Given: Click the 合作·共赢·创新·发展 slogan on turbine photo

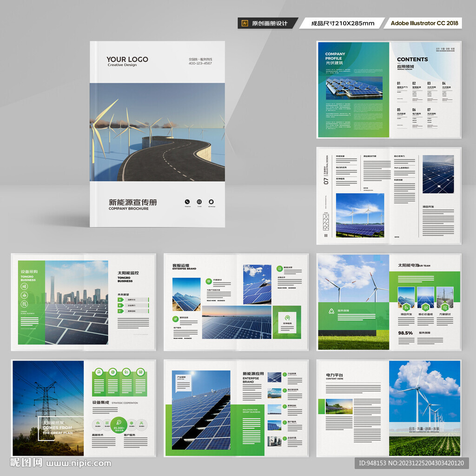Looking at the screenshot, I should [424, 429].
